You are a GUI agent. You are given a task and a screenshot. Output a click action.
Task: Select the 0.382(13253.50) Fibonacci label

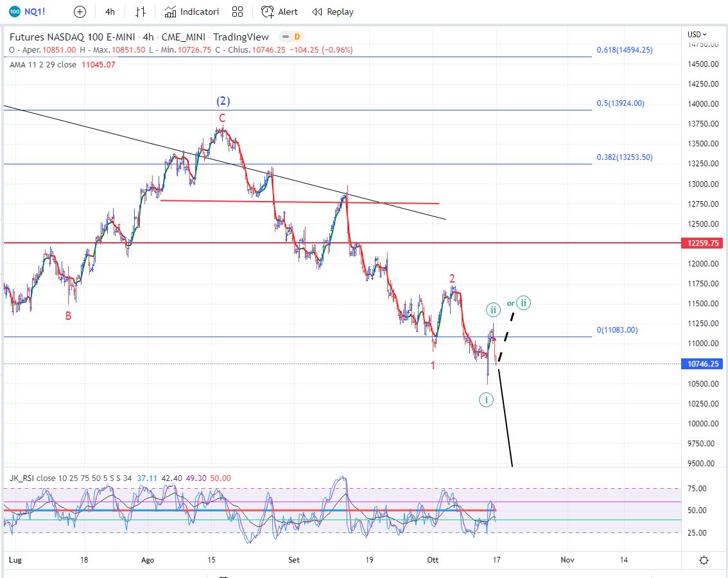pos(625,157)
